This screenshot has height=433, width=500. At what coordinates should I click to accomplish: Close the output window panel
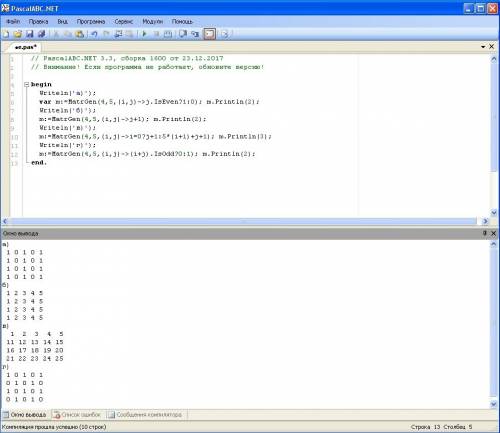(x=493, y=233)
